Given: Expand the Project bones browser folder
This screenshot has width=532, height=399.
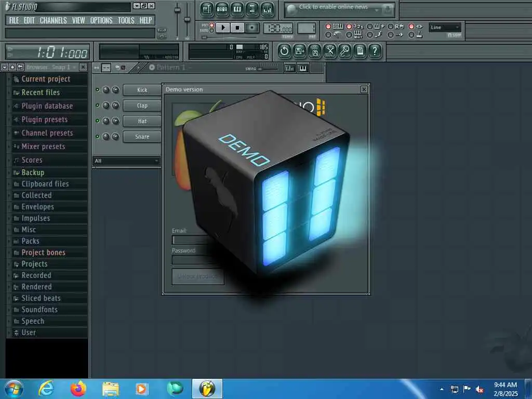Looking at the screenshot, I should pos(49,253).
